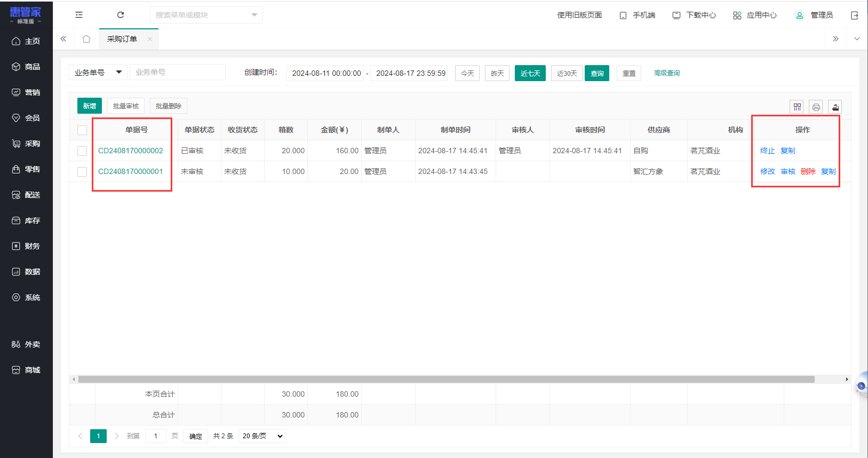Switch to the 采购订单 tab
The height and width of the screenshot is (458, 868).
tap(122, 39)
